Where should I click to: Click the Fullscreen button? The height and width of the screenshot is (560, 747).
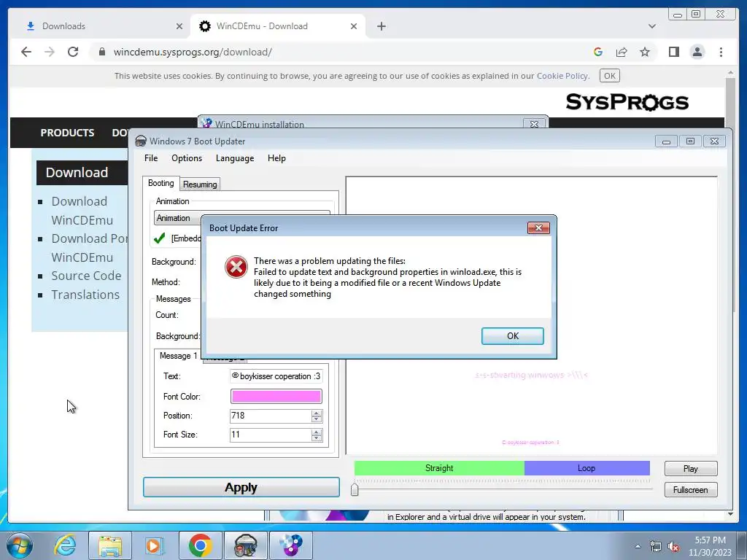[x=690, y=489]
